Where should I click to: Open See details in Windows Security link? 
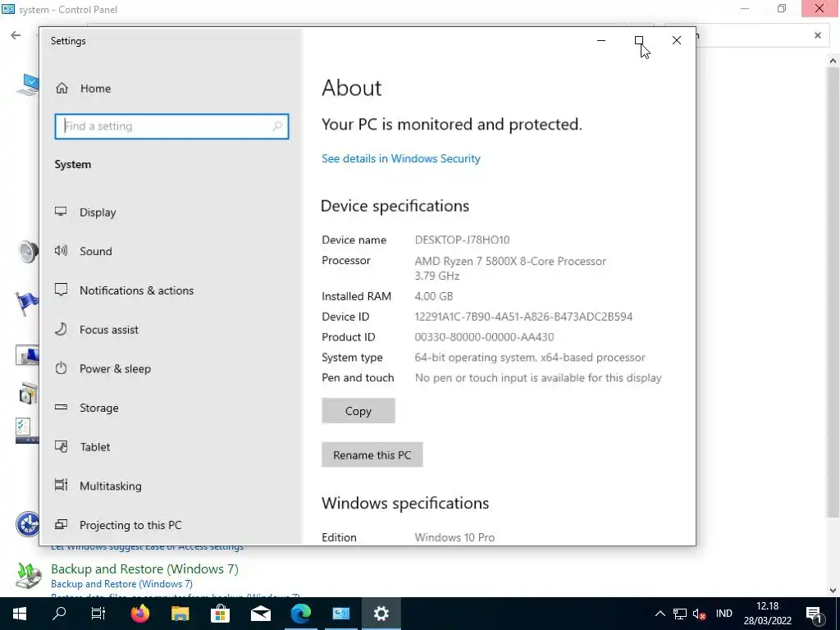(400, 158)
